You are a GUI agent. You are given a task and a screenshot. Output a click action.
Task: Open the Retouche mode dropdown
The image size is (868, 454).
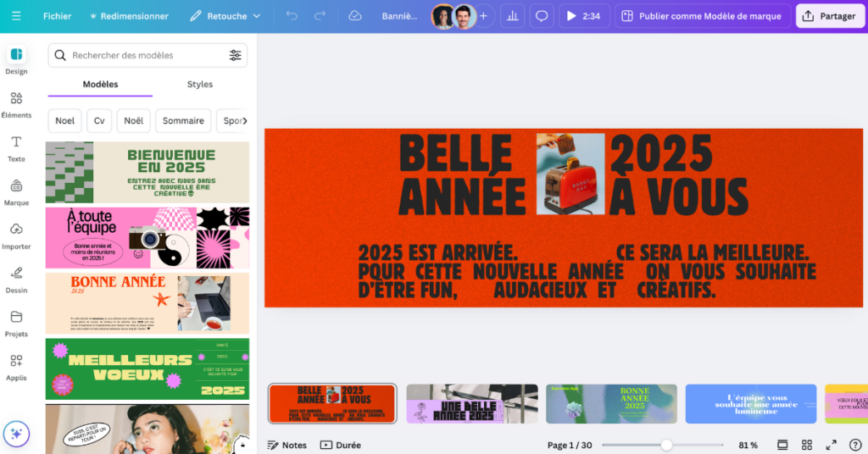pos(225,16)
